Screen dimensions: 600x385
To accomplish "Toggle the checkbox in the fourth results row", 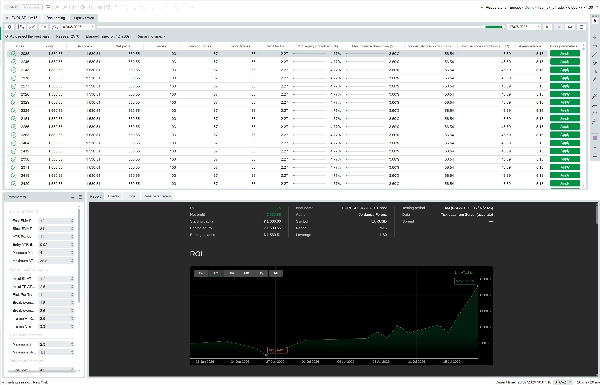I will tap(13, 78).
